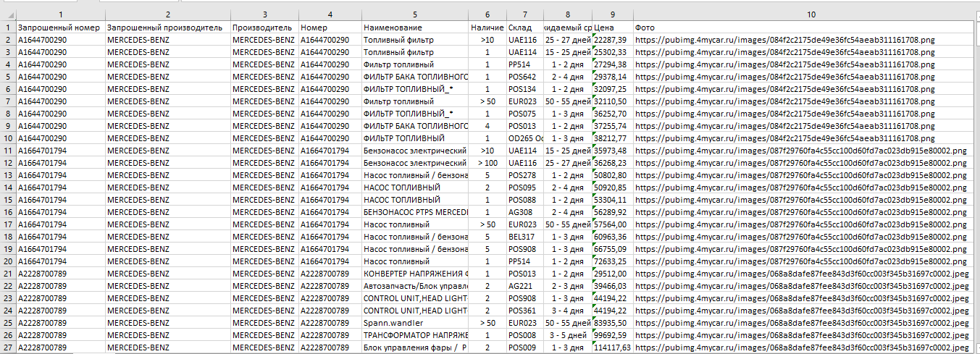The image size is (980, 354).
Task: Select the 'Блок управления фары' name cell
Action: coord(414,347)
